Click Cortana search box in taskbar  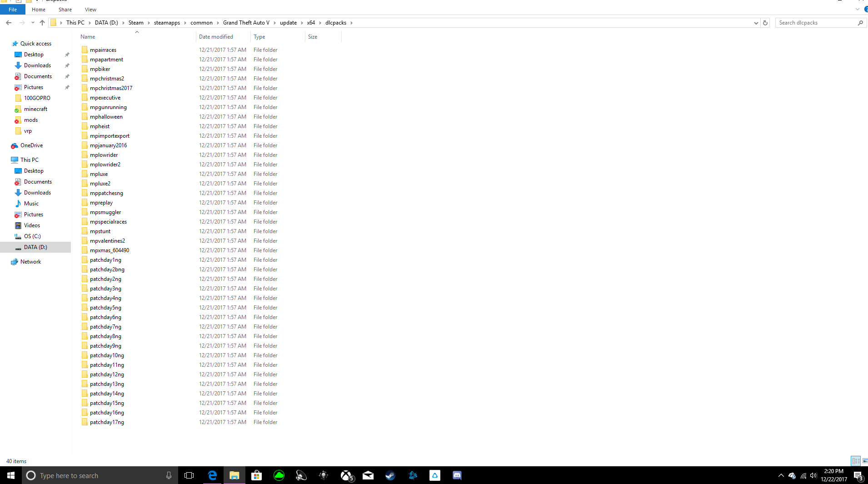pos(100,475)
